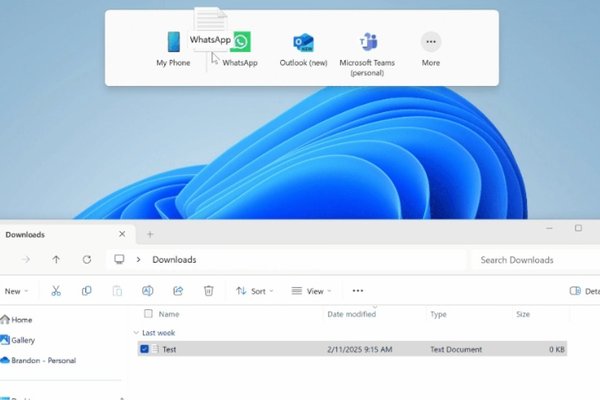This screenshot has height=400, width=600.
Task: Select the Downloads tab
Action: coord(25,235)
